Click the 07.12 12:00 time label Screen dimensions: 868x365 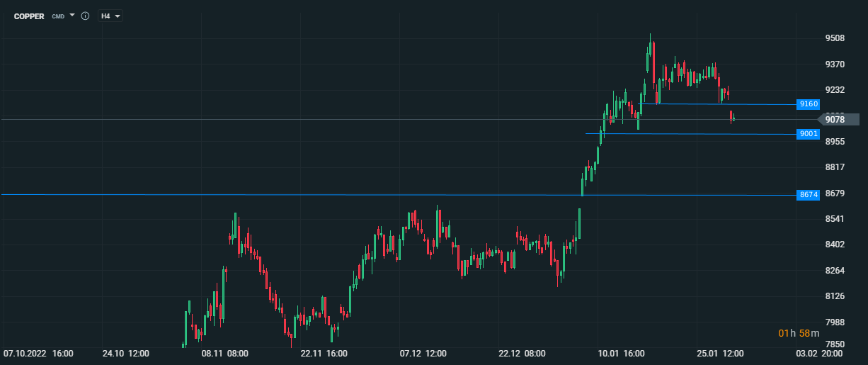pyautogui.click(x=423, y=353)
